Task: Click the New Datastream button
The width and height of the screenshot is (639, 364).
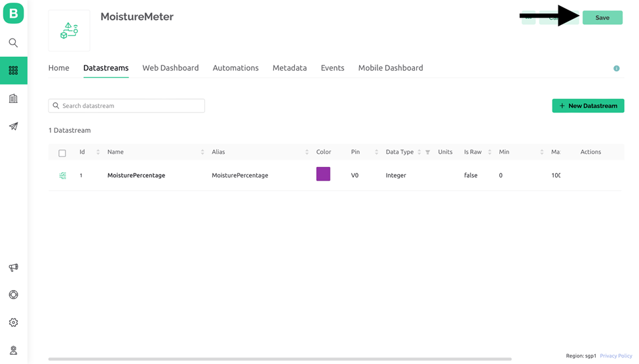Action: pos(588,106)
